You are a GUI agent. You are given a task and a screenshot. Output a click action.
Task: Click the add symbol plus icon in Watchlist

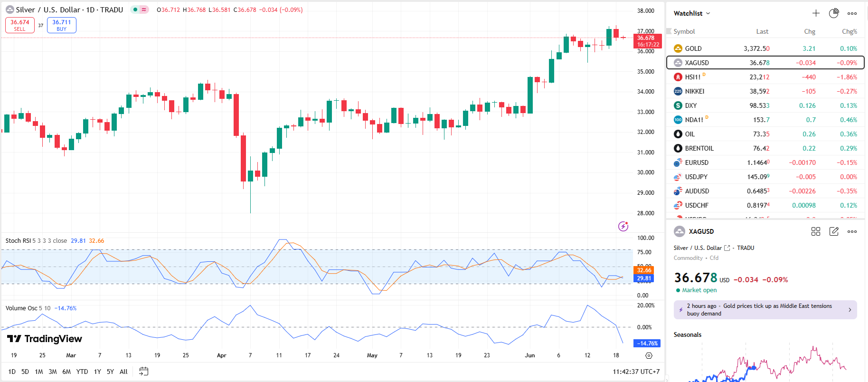pos(816,13)
